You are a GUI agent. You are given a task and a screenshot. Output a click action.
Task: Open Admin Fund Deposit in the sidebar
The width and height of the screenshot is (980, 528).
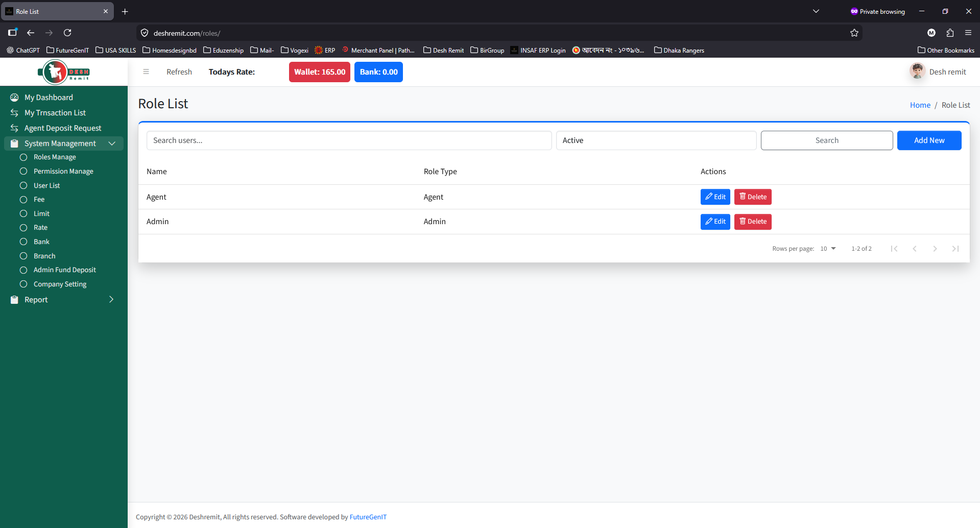point(65,270)
